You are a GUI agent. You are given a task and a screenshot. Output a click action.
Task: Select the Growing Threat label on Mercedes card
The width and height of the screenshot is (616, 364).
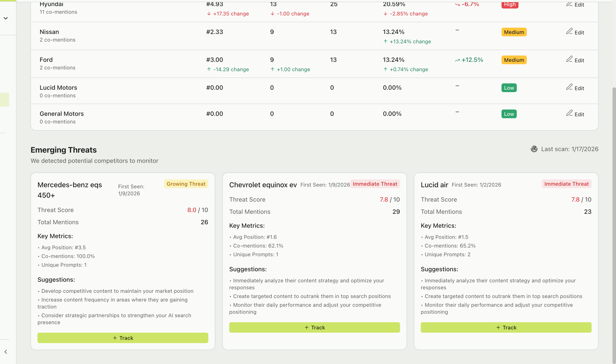click(186, 184)
